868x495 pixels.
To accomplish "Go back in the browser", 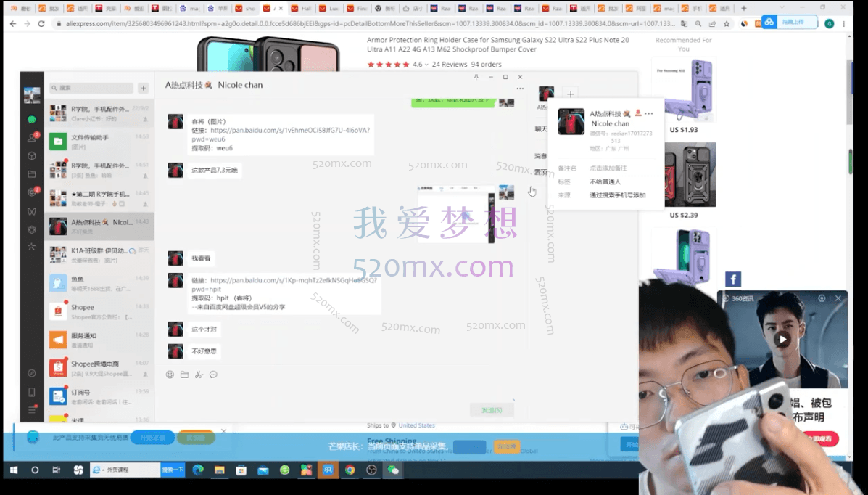I will 13,24.
